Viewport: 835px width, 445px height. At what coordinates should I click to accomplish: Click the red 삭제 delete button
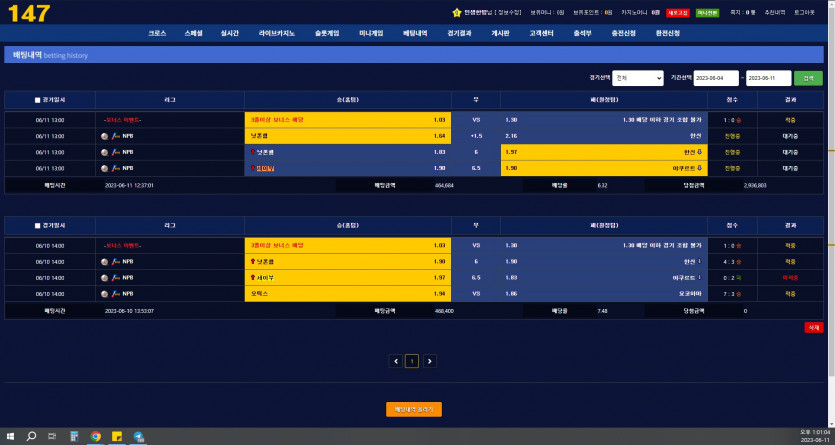(x=813, y=327)
